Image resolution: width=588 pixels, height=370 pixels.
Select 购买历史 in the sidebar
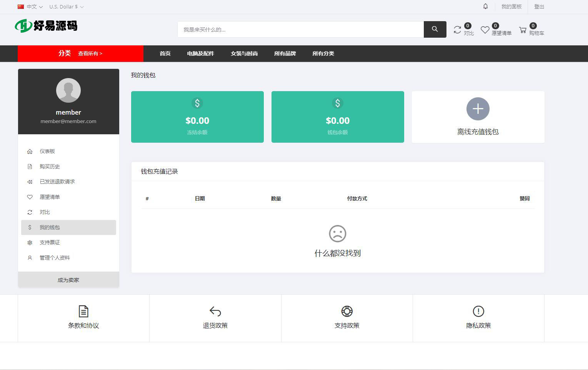(68, 167)
